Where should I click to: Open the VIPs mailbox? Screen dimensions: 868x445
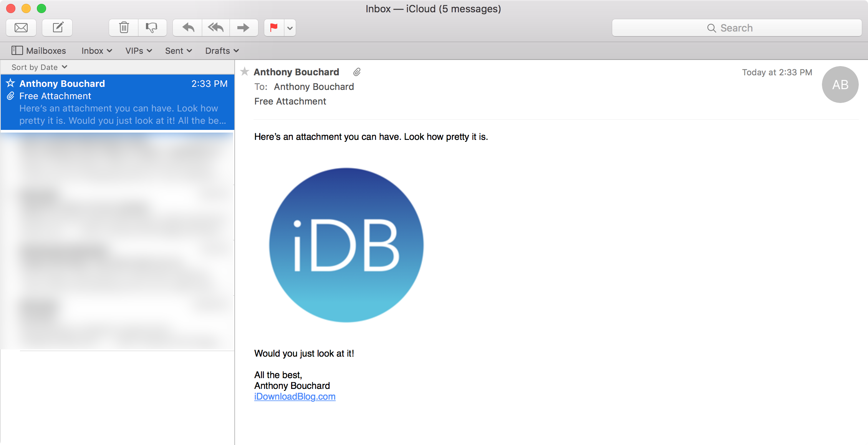[x=138, y=50]
